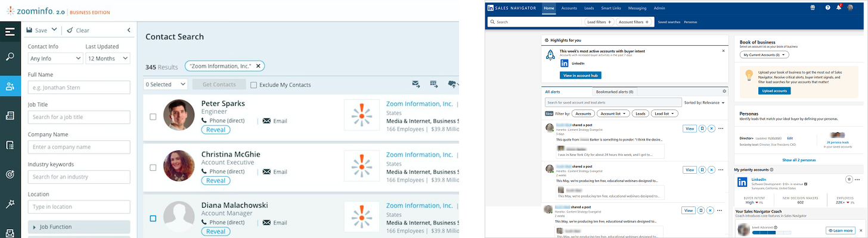The height and width of the screenshot is (238, 868).
Task: Switch to the Accounts tab in Sales Navigator
Action: (x=569, y=8)
